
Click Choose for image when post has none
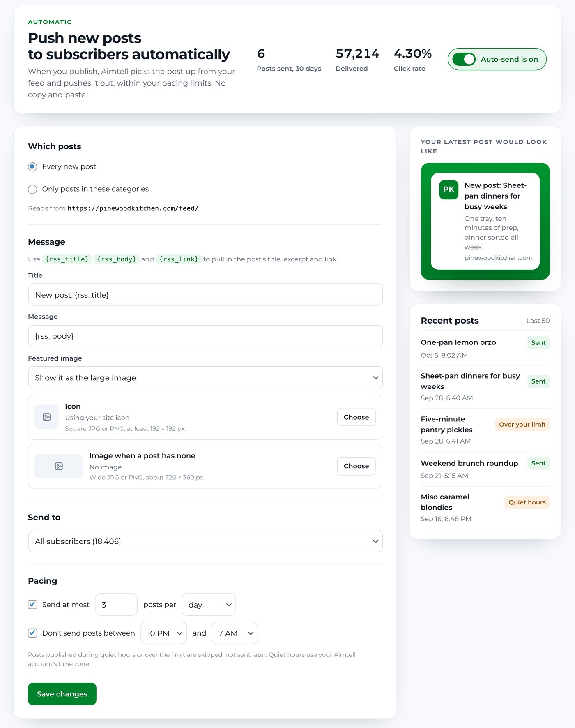coord(356,466)
